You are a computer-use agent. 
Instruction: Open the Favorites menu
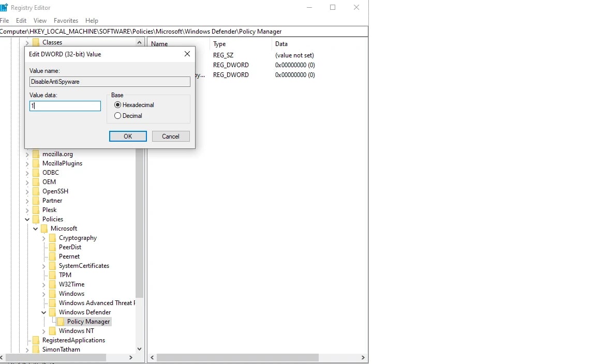pos(66,21)
